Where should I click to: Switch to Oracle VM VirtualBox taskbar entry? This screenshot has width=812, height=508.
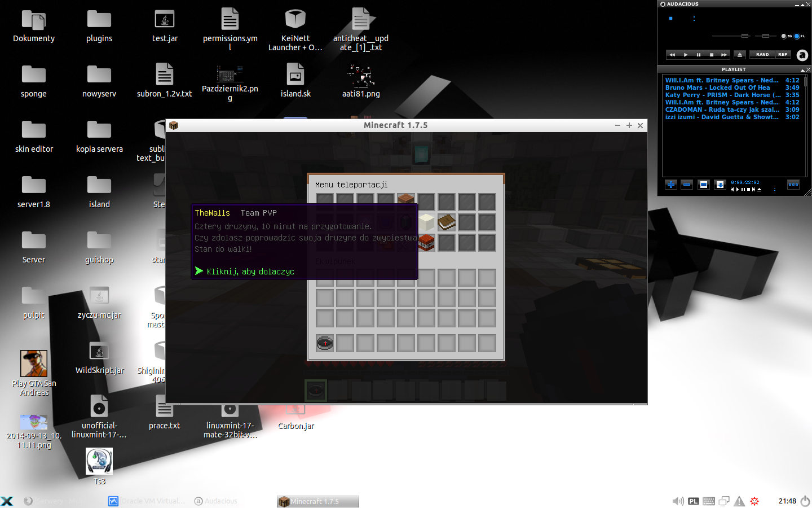147,501
